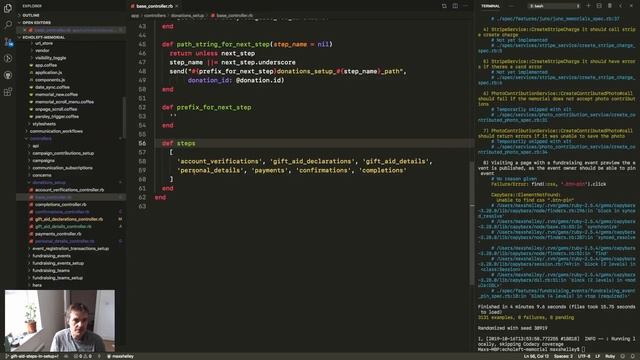This screenshot has width=640, height=360.
Task: Open app.coffee file
Action: (x=46, y=65)
